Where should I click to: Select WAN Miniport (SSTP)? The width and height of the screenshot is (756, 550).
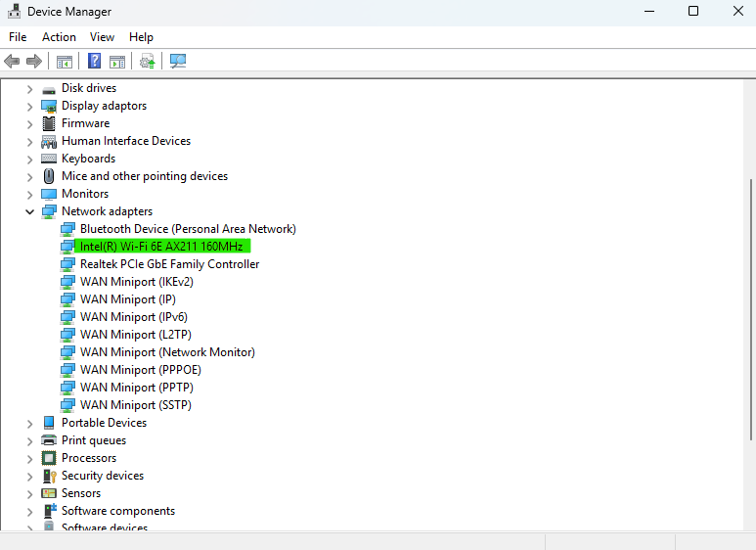(x=136, y=405)
